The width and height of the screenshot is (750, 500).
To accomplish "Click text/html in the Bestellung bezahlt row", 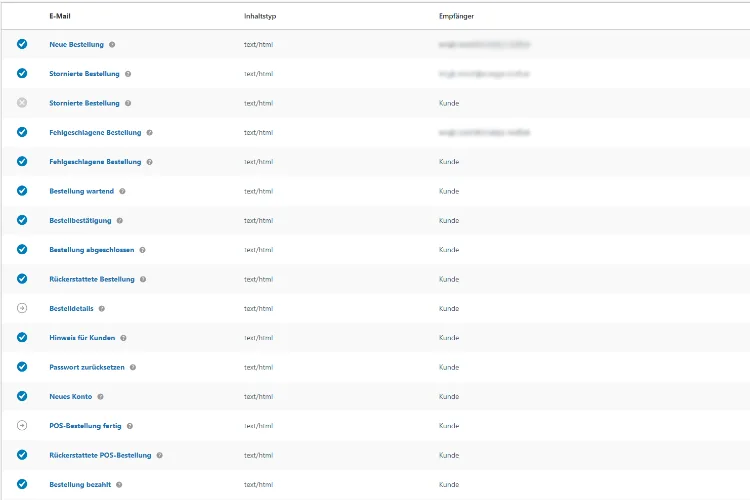I will pos(259,485).
